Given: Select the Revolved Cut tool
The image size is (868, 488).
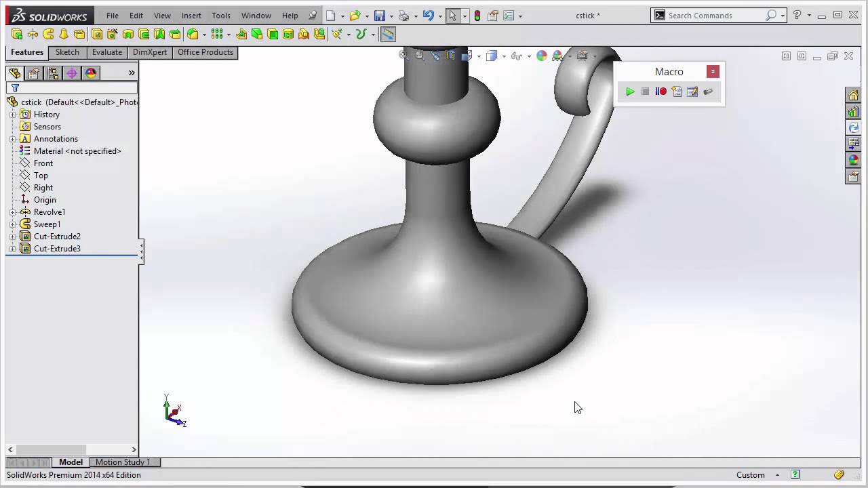Looking at the screenshot, I should [128, 34].
